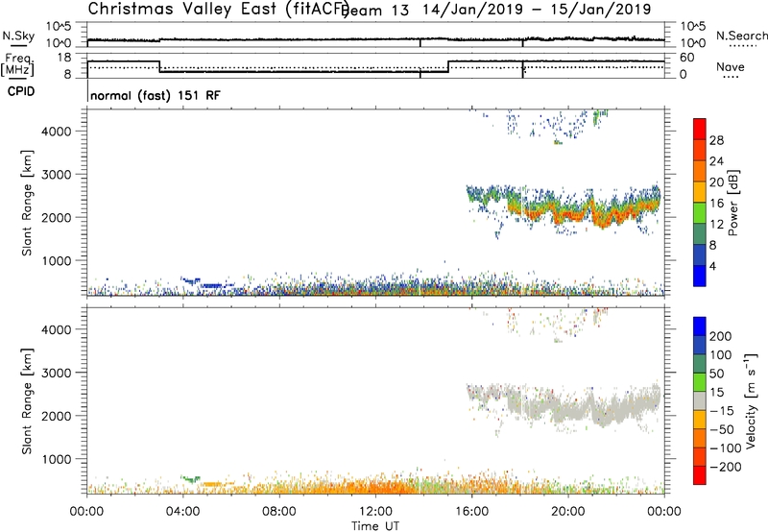
Task: Click the '-15' Velocity colorbar label
Action: pos(722,411)
